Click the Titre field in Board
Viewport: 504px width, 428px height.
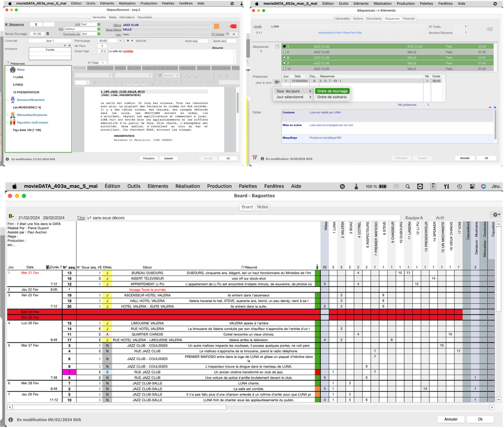click(x=242, y=218)
